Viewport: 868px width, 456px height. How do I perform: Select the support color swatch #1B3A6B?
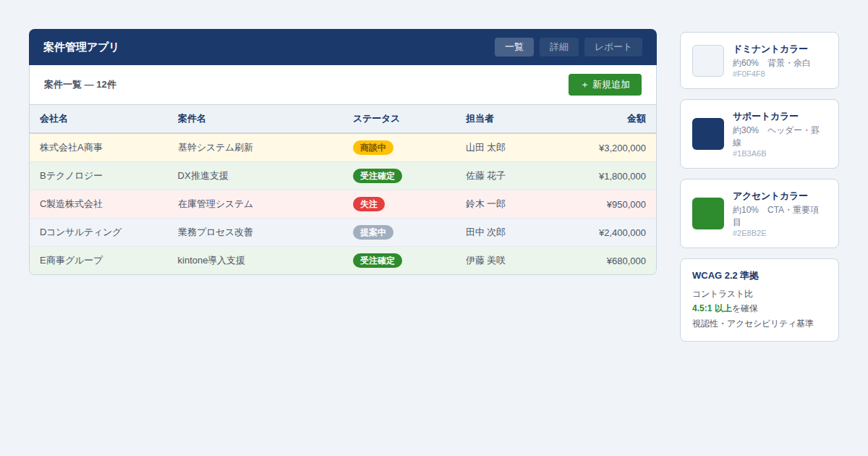[708, 134]
